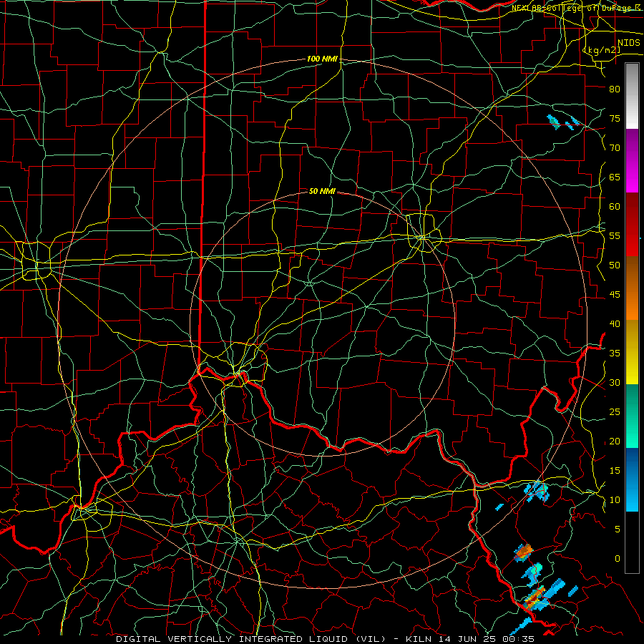Select the white-gray segment of the color scale
Image resolution: width=644 pixels, height=644 pixels.
[x=632, y=96]
